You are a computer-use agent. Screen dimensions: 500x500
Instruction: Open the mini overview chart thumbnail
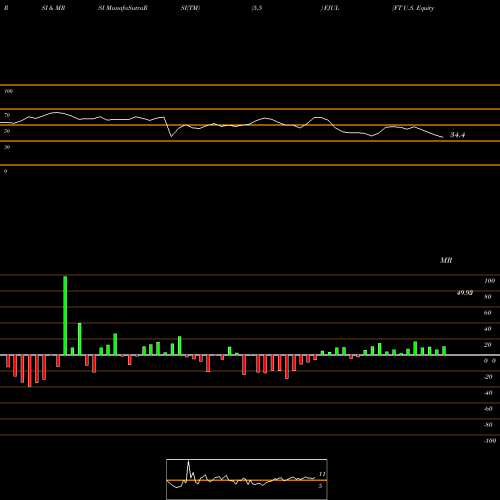[247, 479]
